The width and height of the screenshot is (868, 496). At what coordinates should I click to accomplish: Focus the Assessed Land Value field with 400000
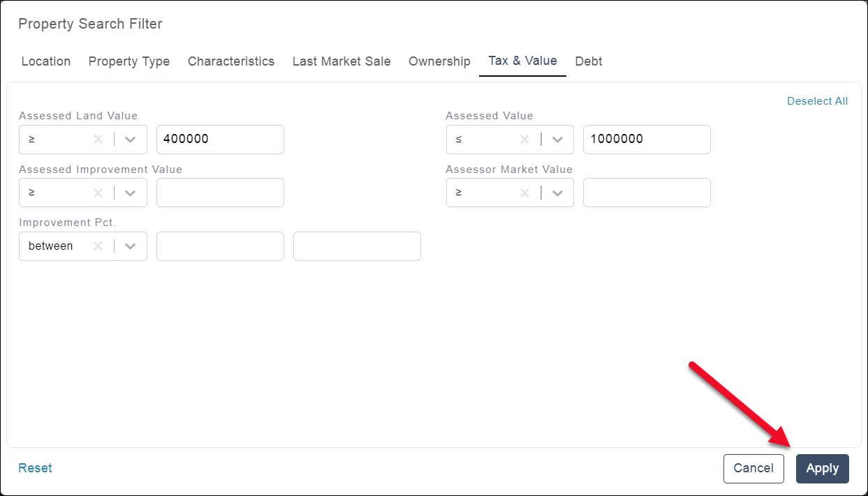coord(220,140)
